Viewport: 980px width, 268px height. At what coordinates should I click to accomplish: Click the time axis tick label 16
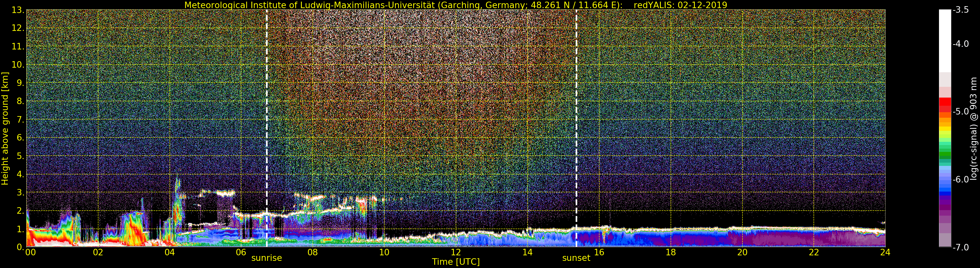(599, 252)
